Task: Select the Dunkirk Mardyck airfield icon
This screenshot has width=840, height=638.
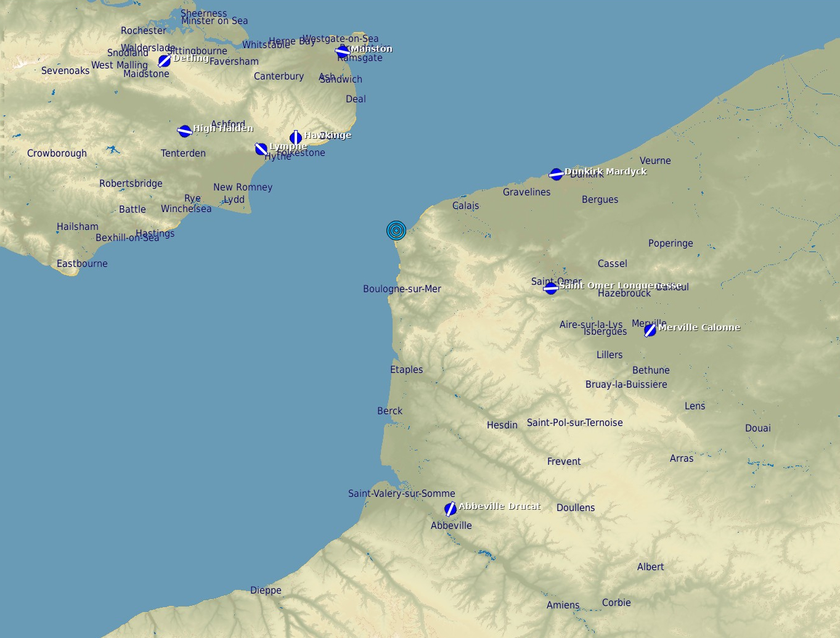Action: [556, 174]
